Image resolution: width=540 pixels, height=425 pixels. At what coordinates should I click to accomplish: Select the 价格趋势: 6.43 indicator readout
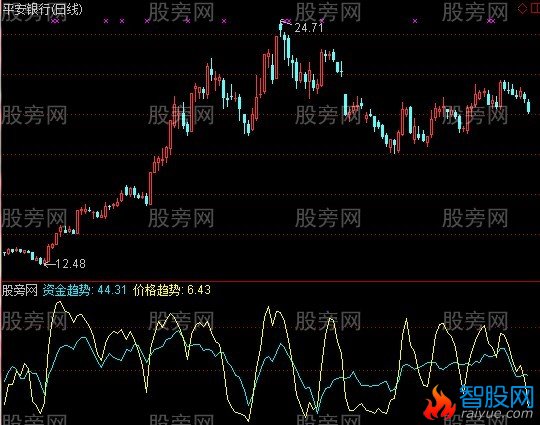(172, 290)
